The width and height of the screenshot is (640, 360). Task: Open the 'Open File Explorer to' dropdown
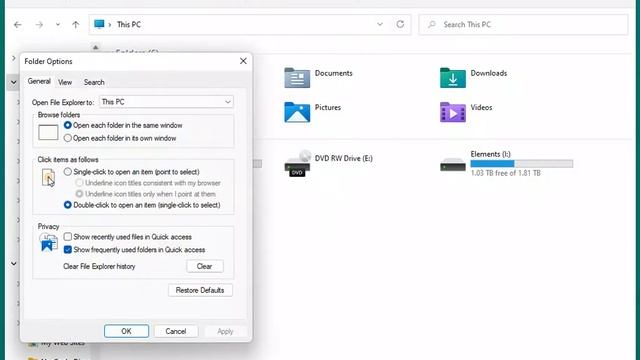[166, 102]
